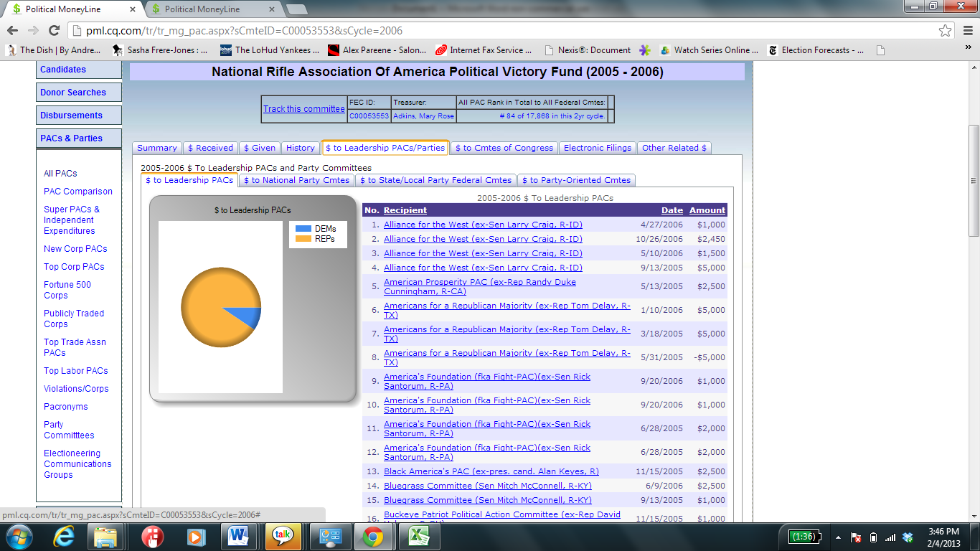Open the $ Given tab
Screen dimensions: 980x551
(260, 148)
